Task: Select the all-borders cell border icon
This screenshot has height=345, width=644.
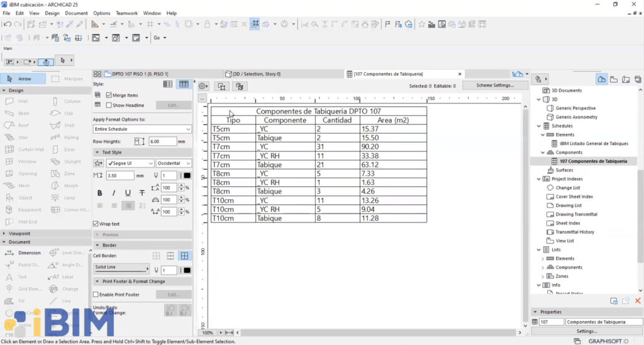Action: [184, 256]
